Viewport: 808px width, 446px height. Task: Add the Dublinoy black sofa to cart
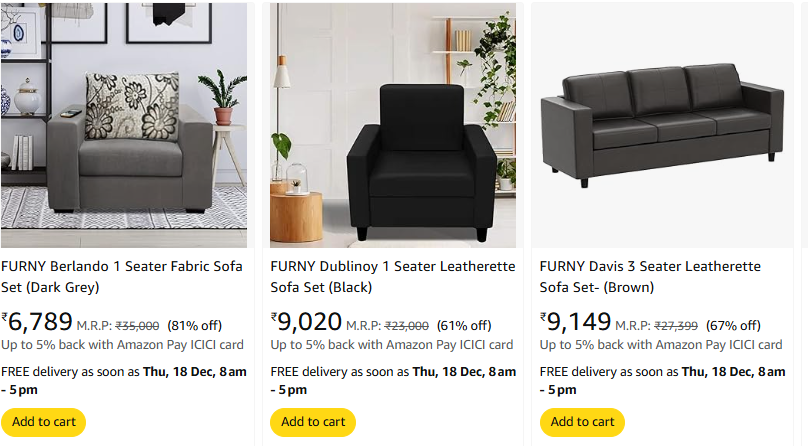pos(313,422)
